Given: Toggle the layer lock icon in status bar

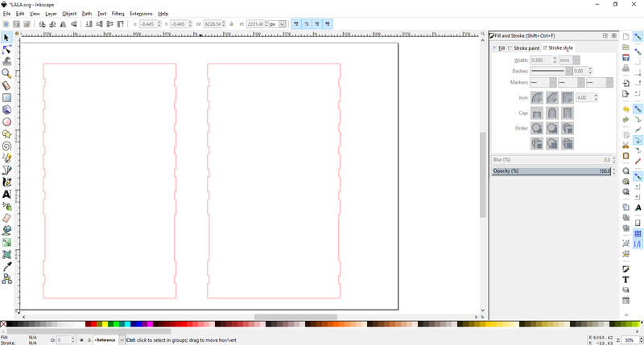Looking at the screenshot, I should (x=89, y=340).
